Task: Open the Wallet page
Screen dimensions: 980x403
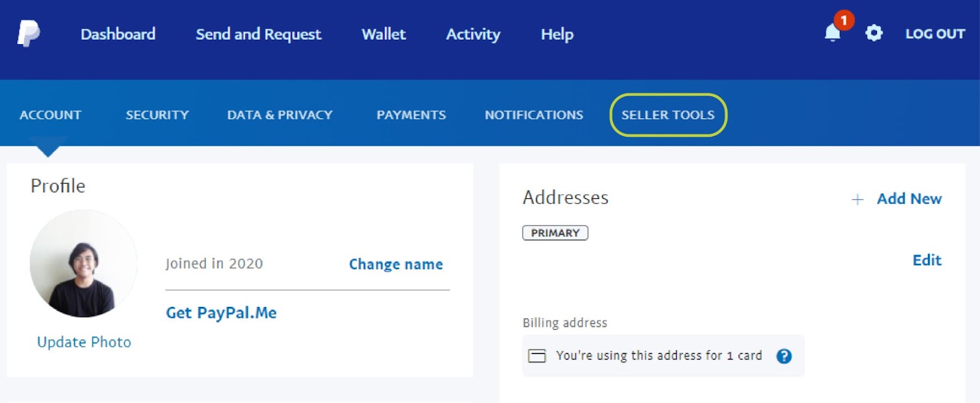Action: (384, 34)
